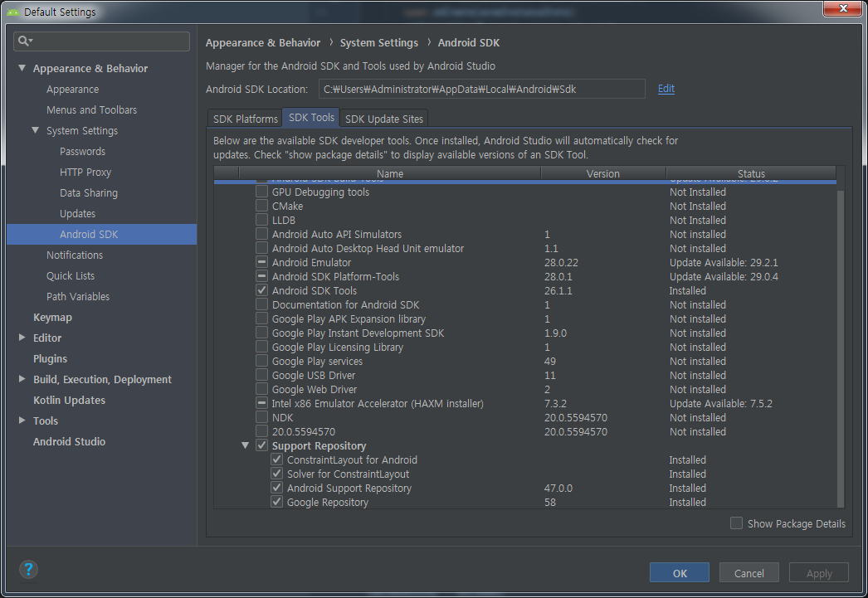Uncheck the Android SDK Tools checkbox
This screenshot has height=598, width=868.
[x=262, y=289]
